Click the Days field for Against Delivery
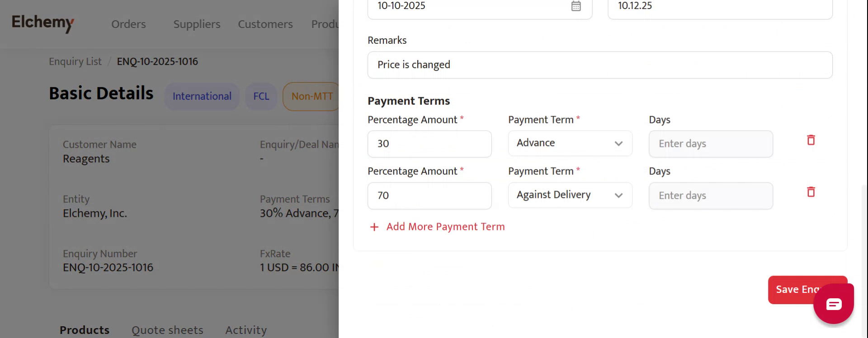Image resolution: width=868 pixels, height=338 pixels. point(710,196)
